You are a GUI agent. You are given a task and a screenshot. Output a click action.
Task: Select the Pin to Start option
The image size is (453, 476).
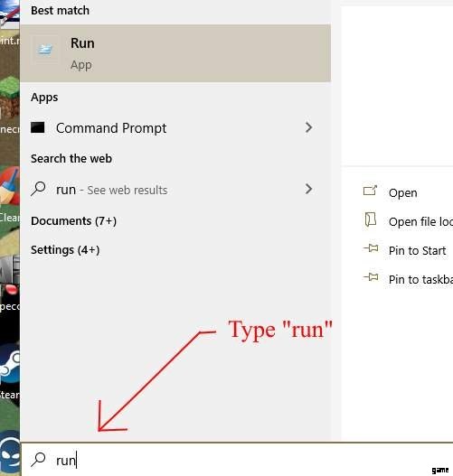[417, 251]
